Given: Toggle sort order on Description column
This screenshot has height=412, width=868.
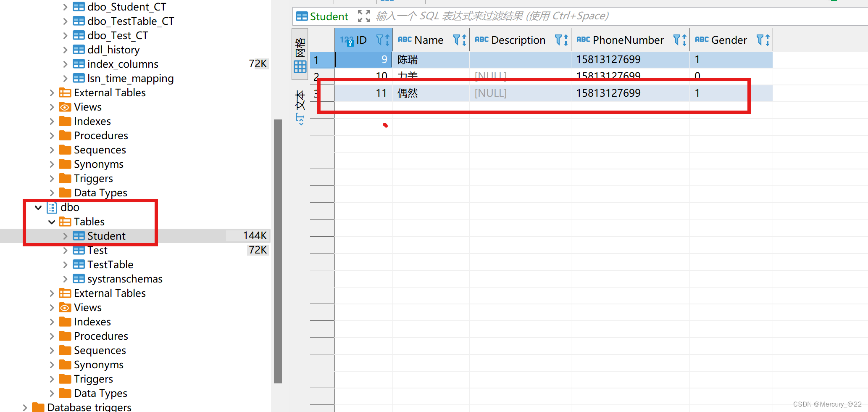Looking at the screenshot, I should coord(566,40).
